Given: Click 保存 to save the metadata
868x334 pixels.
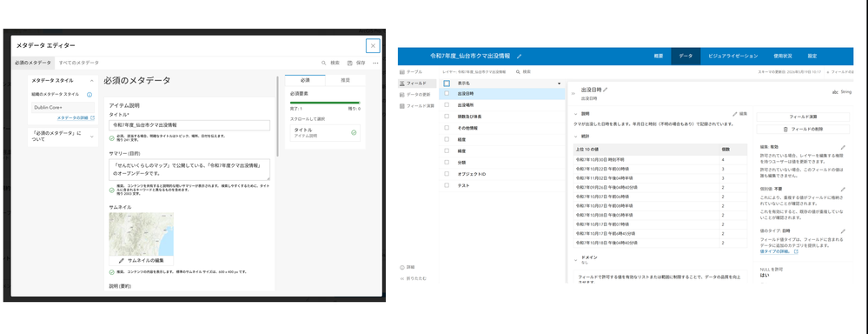Looking at the screenshot, I should click(x=356, y=63).
